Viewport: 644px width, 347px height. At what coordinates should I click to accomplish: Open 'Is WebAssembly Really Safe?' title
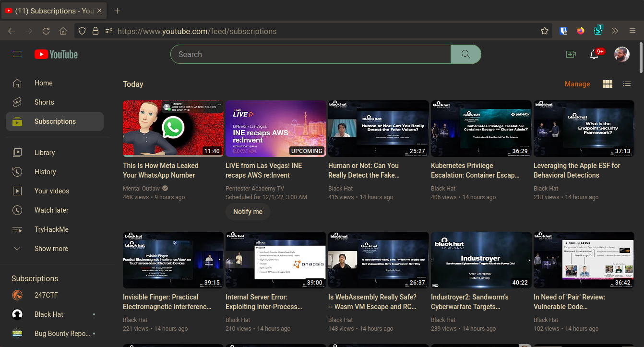372,302
